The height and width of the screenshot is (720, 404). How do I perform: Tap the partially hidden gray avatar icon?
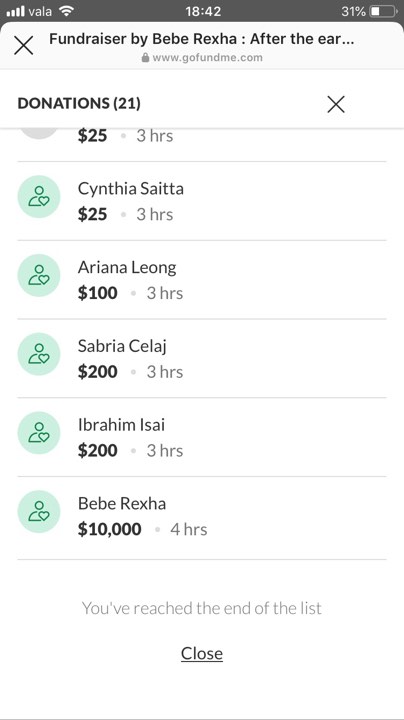tap(39, 133)
